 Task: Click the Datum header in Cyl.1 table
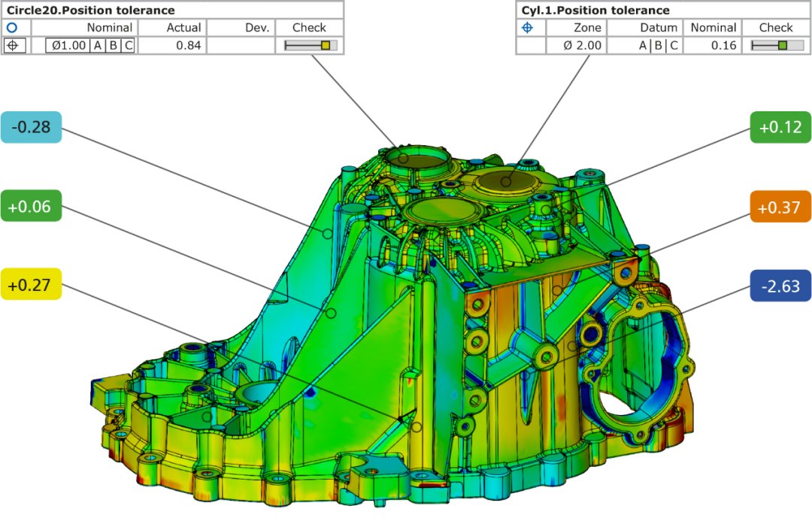coord(659,28)
